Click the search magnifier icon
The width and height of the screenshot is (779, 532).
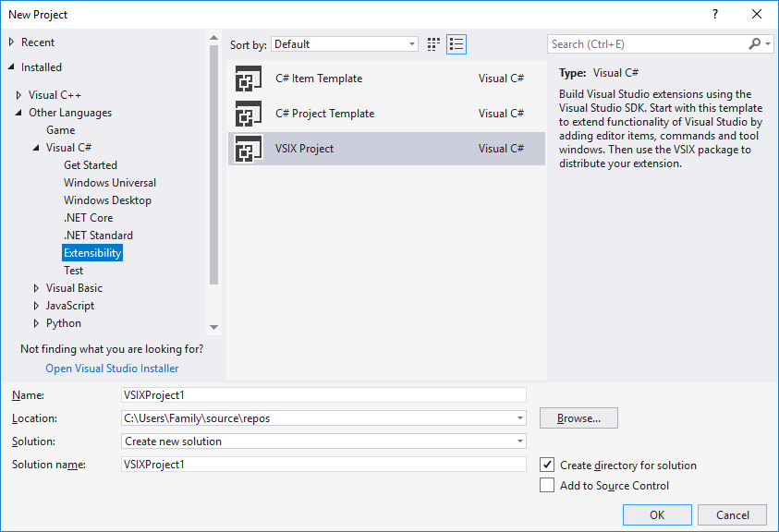tap(754, 44)
